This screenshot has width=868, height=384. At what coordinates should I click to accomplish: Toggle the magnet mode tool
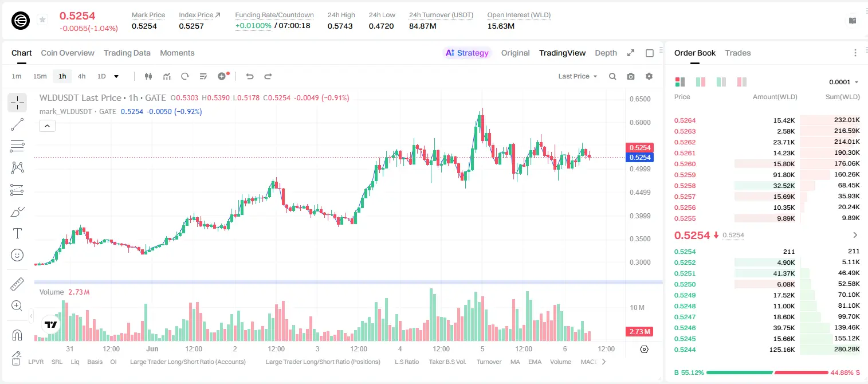click(x=17, y=335)
